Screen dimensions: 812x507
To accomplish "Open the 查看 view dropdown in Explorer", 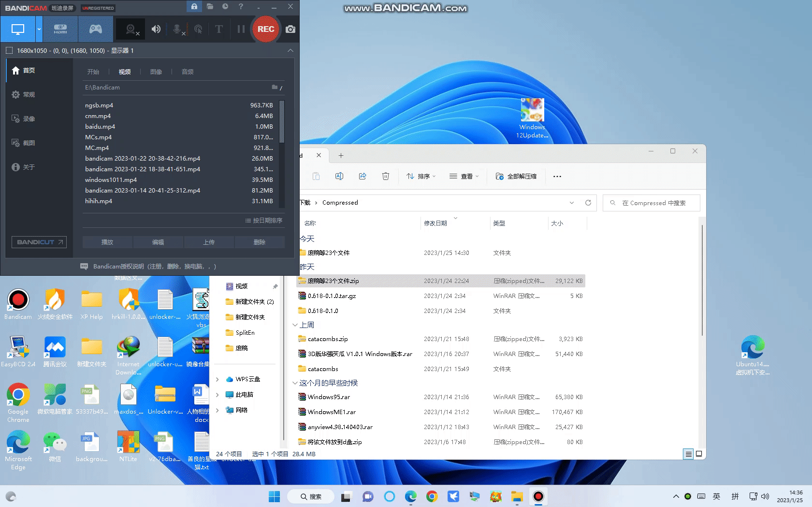I will [x=464, y=177].
